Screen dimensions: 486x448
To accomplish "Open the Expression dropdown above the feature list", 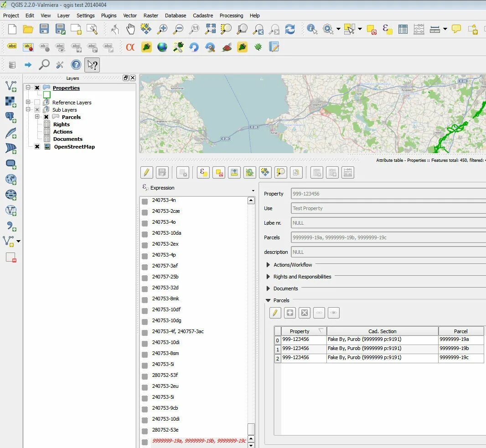I will tap(253, 191).
